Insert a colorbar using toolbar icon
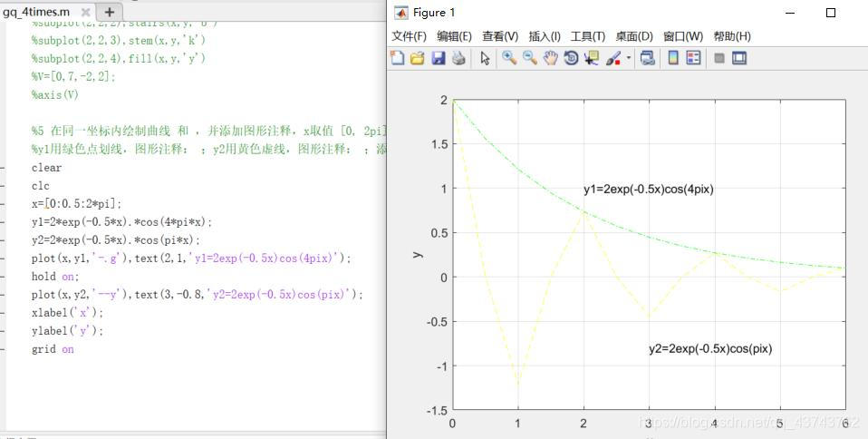The width and height of the screenshot is (868, 439). click(x=673, y=58)
